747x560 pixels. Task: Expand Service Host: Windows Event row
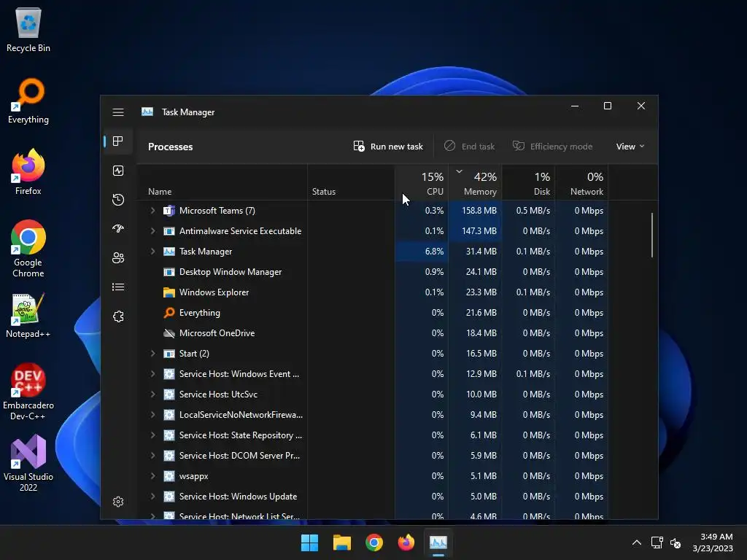coord(152,374)
